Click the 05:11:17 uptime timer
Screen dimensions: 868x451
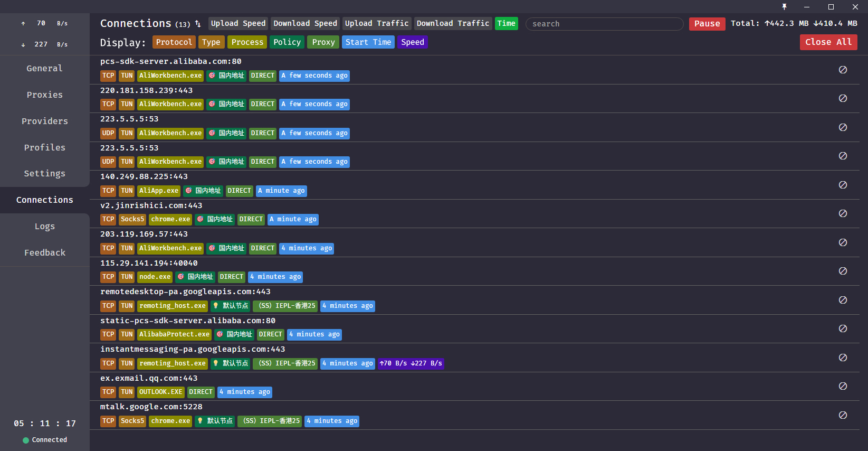[x=45, y=424]
